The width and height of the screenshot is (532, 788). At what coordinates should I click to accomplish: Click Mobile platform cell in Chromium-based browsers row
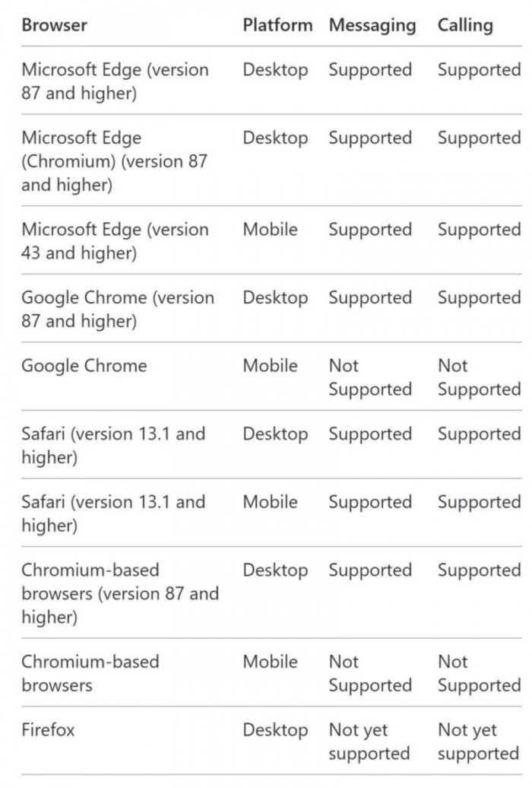click(271, 662)
